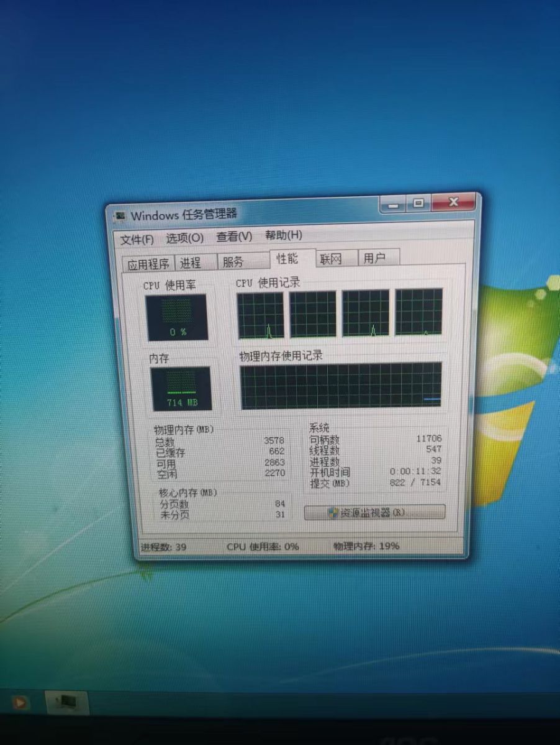Open the 帮助(H) menu
560x745 pixels.
(x=284, y=235)
